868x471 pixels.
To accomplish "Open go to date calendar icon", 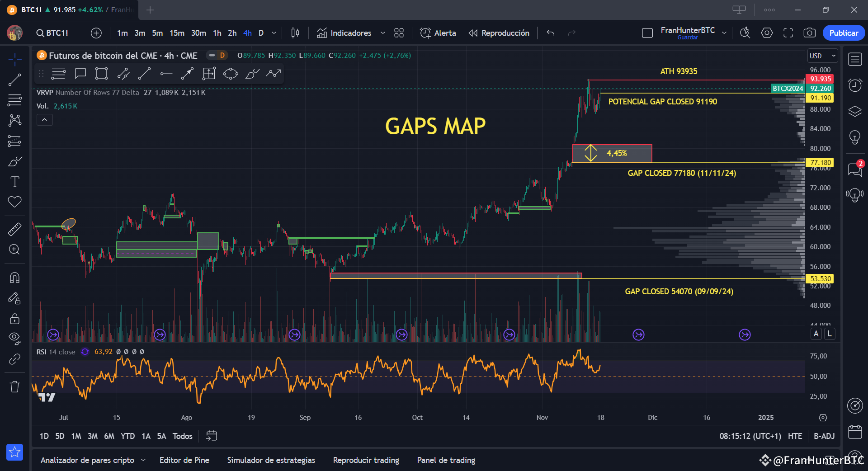I will click(212, 436).
